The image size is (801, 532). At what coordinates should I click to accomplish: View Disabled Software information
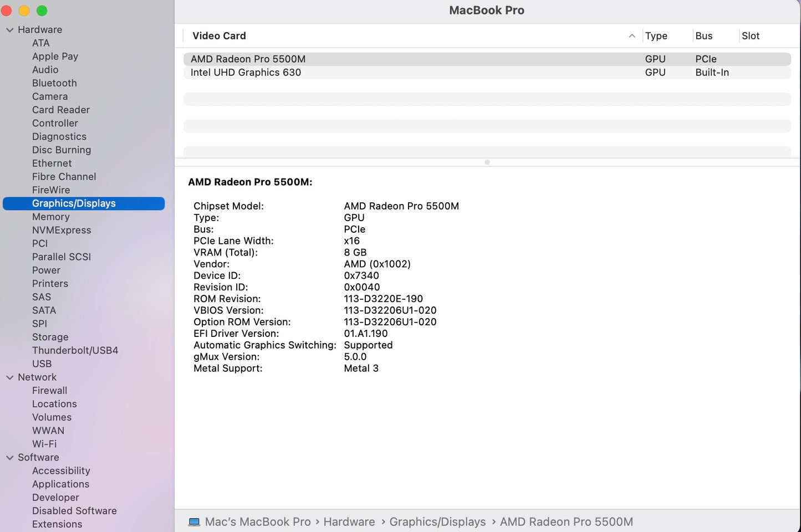(x=74, y=510)
